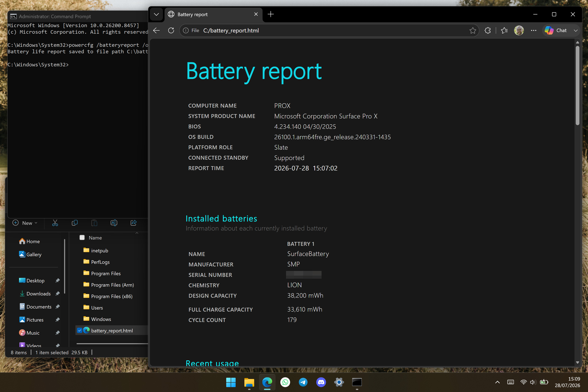Open File Explorer from the taskbar

point(249,382)
